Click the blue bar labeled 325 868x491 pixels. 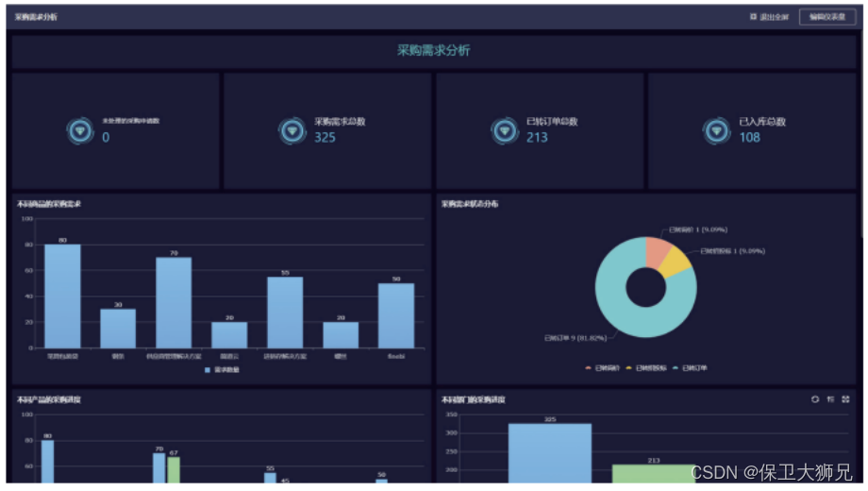tap(550, 453)
